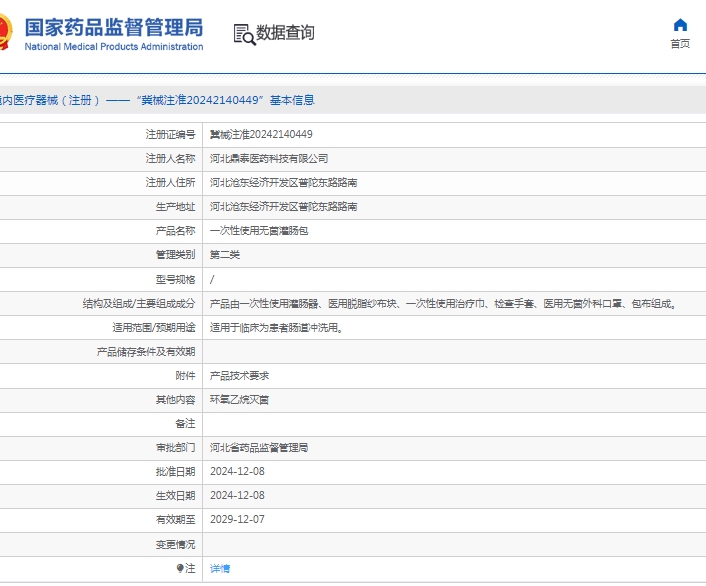The width and height of the screenshot is (706, 586).
Task: Click the 管理类别 label
Action: 176,254
